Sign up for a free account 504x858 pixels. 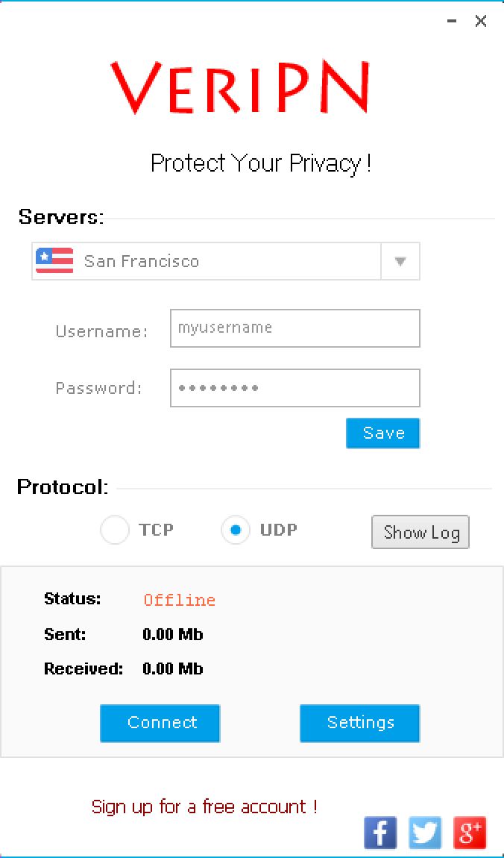click(x=204, y=806)
